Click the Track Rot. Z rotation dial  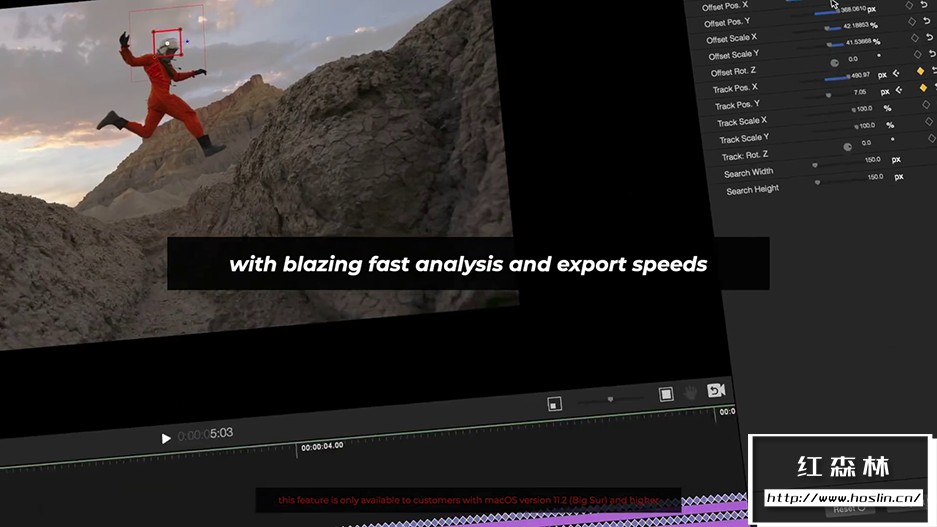(x=847, y=147)
